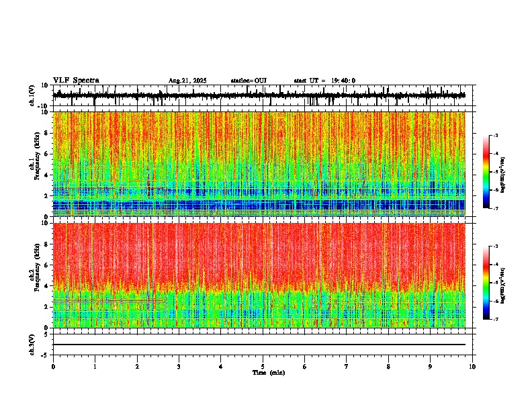
Task: Click the "4" kHz tick on ch.1 spectrogram
Action: [x=46, y=175]
